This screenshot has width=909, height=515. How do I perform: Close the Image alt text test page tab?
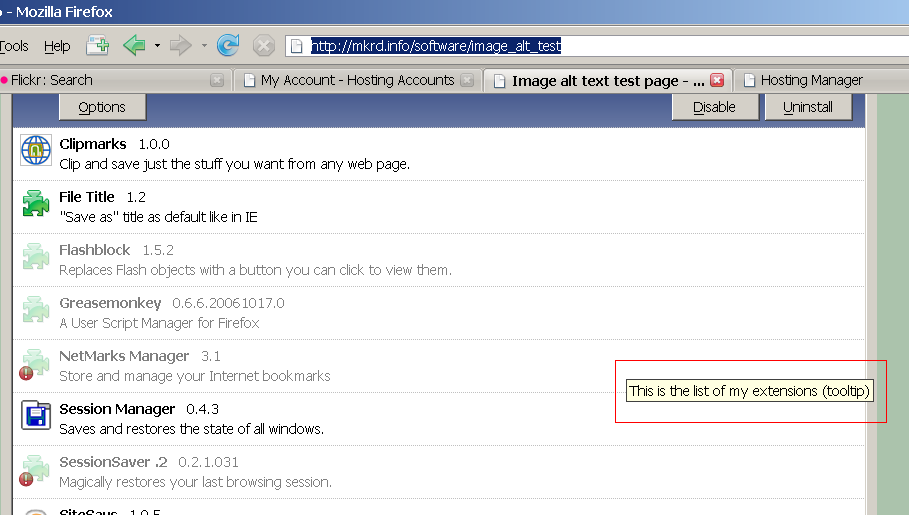click(x=717, y=80)
